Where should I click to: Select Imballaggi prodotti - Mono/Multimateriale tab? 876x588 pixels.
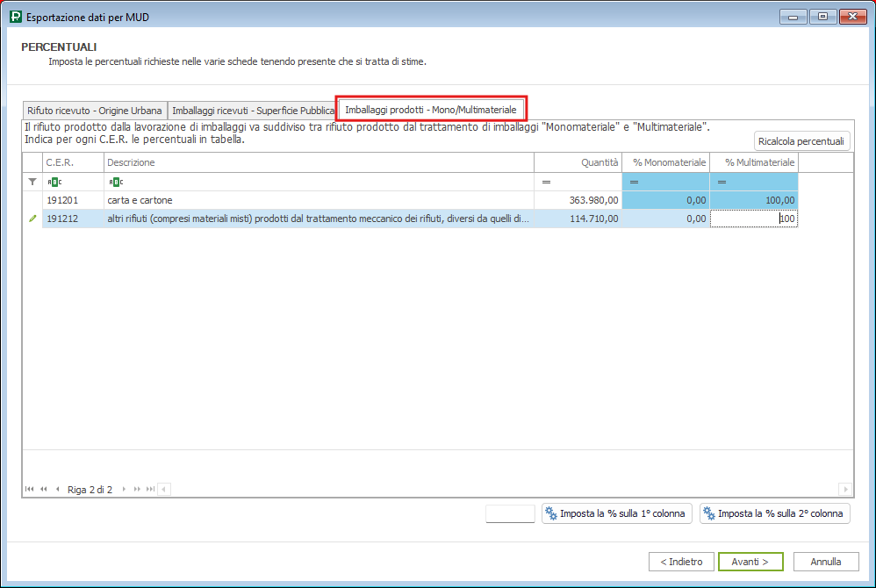[431, 110]
